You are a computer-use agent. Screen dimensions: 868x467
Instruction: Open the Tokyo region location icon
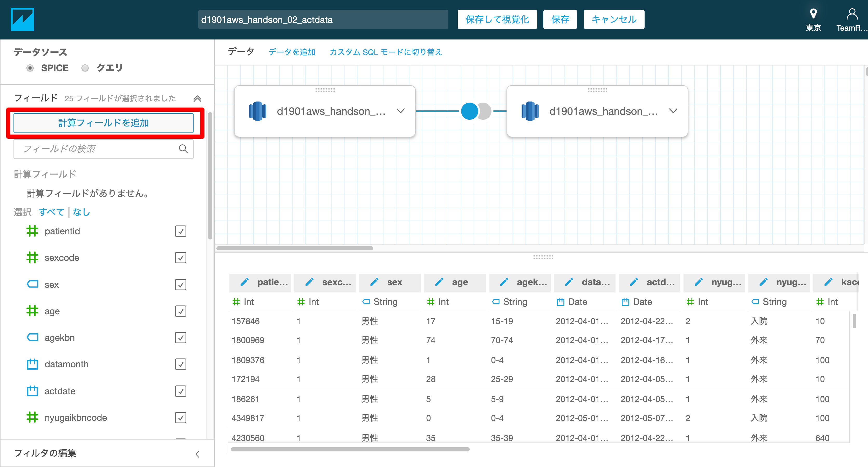(813, 14)
